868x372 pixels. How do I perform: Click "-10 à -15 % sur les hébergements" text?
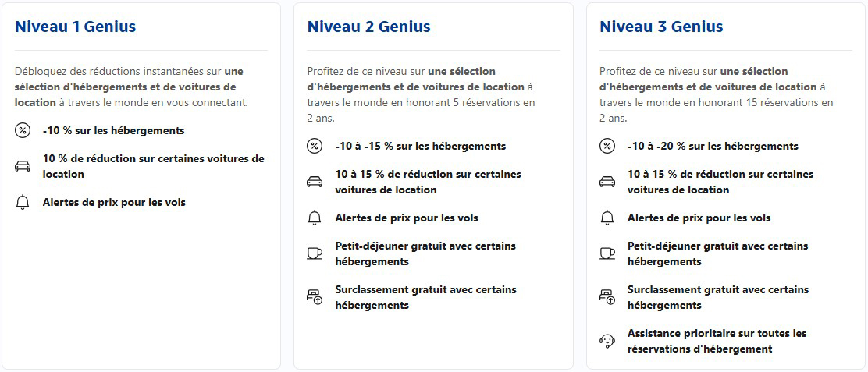click(420, 147)
